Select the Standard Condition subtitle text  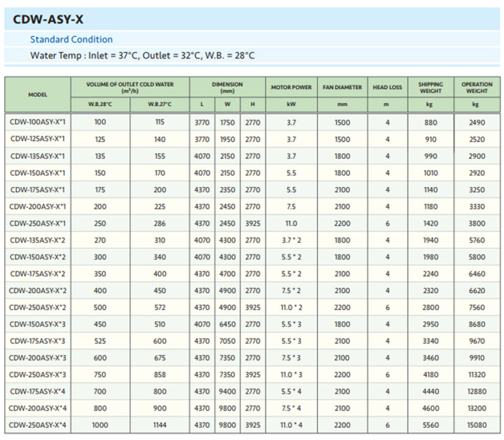71,39
